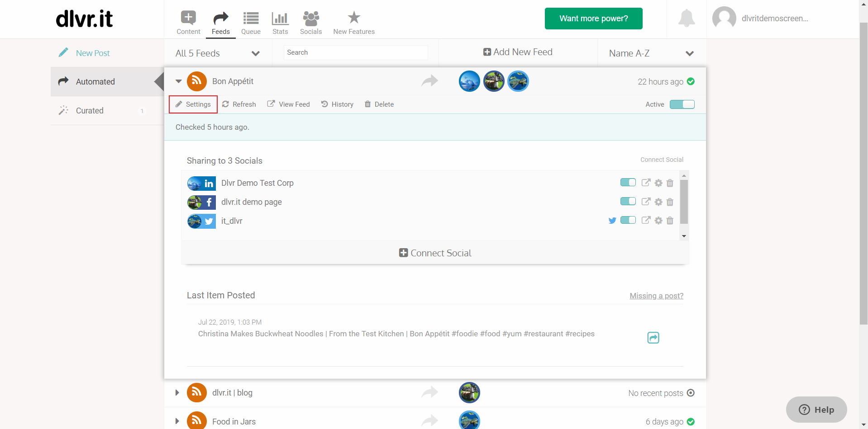The width and height of the screenshot is (868, 429).
Task: Switch to the Queue tab
Action: [x=251, y=23]
